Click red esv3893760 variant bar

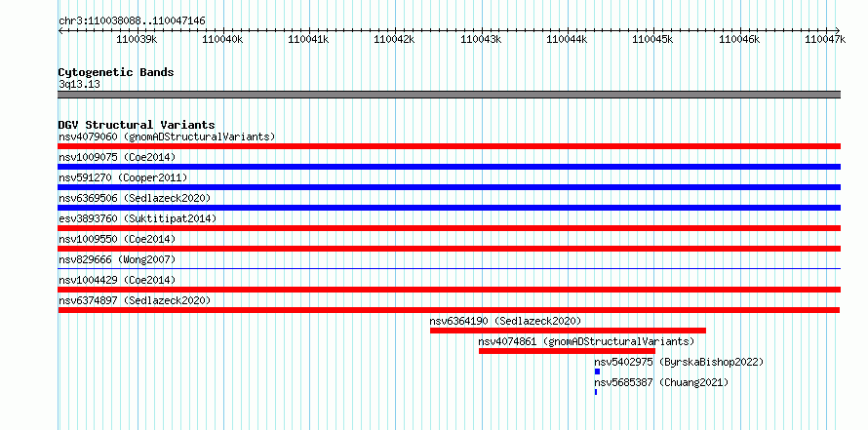(x=449, y=228)
